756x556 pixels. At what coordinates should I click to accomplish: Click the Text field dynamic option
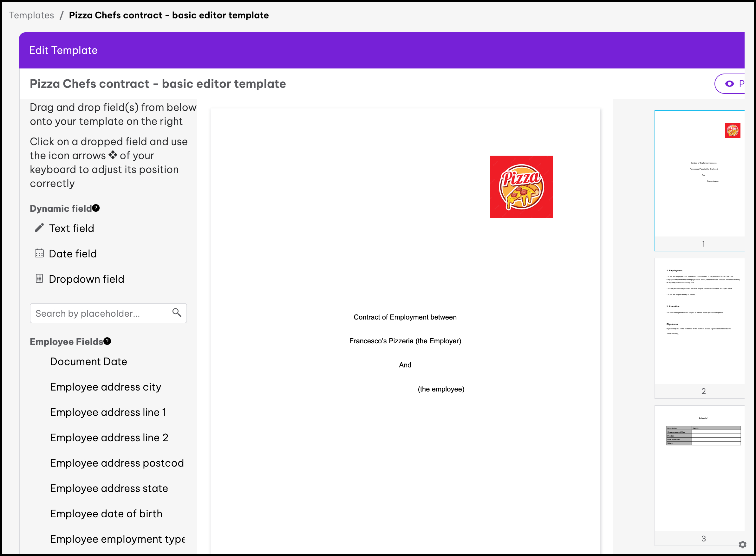[x=71, y=228]
